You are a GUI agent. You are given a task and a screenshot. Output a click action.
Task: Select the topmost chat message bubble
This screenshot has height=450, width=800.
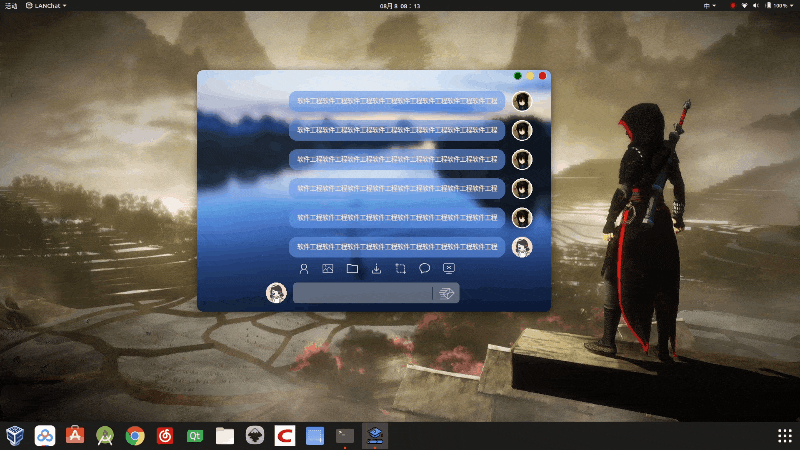click(x=397, y=101)
